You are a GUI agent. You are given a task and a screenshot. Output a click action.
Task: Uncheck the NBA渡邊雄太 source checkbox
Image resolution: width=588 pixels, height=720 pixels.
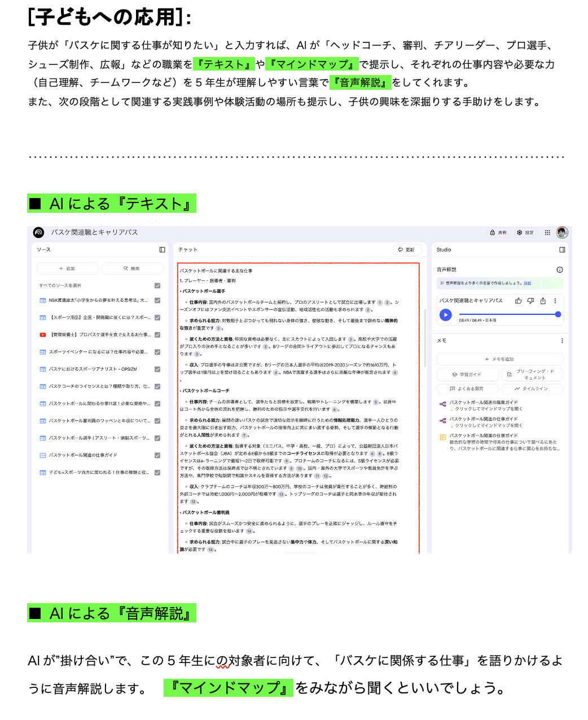(x=157, y=300)
